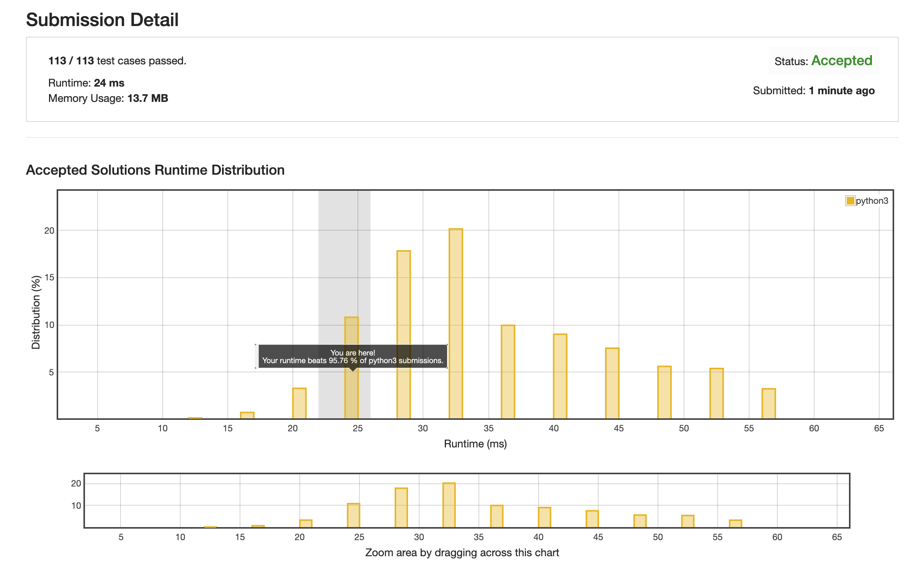This screenshot has height=570, width=924.
Task: Click the main chart bar near 40 ms
Action: pos(560,376)
